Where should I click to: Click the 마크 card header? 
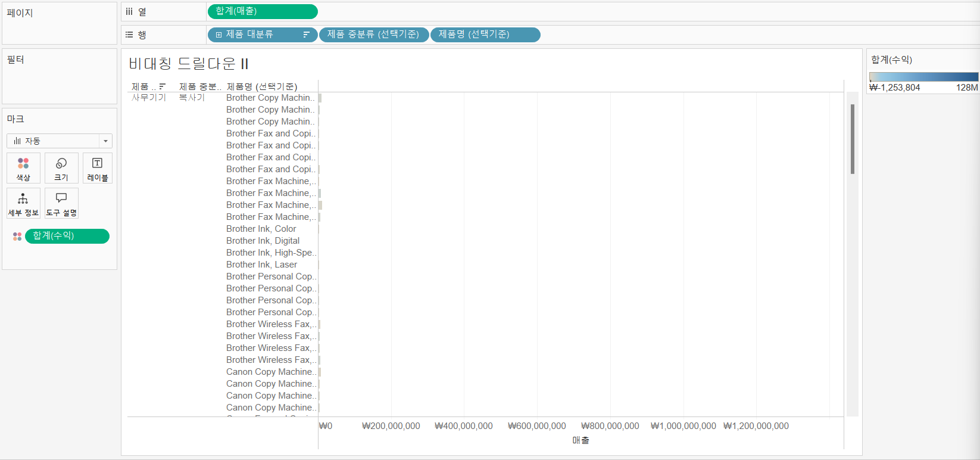click(x=15, y=119)
